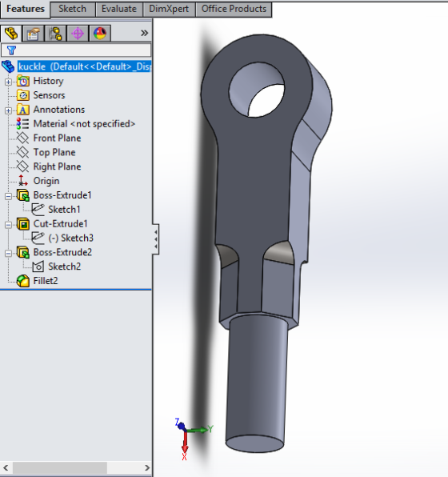Select the Sketch1 label
The image size is (448, 477).
point(64,210)
